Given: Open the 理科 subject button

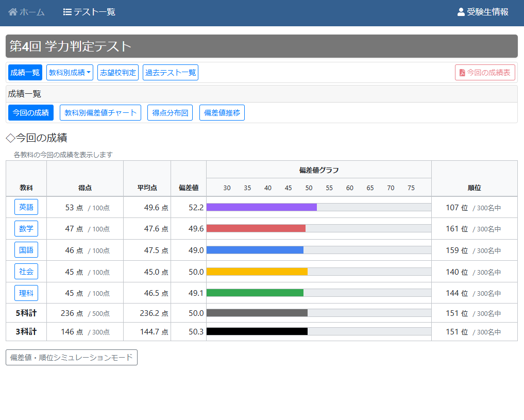Looking at the screenshot, I should click(26, 293).
